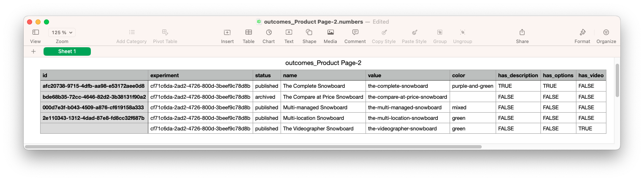
Task: Select cell bde68b35-72cc-4646-82d2-3b38131f90a2
Action: pyautogui.click(x=94, y=97)
